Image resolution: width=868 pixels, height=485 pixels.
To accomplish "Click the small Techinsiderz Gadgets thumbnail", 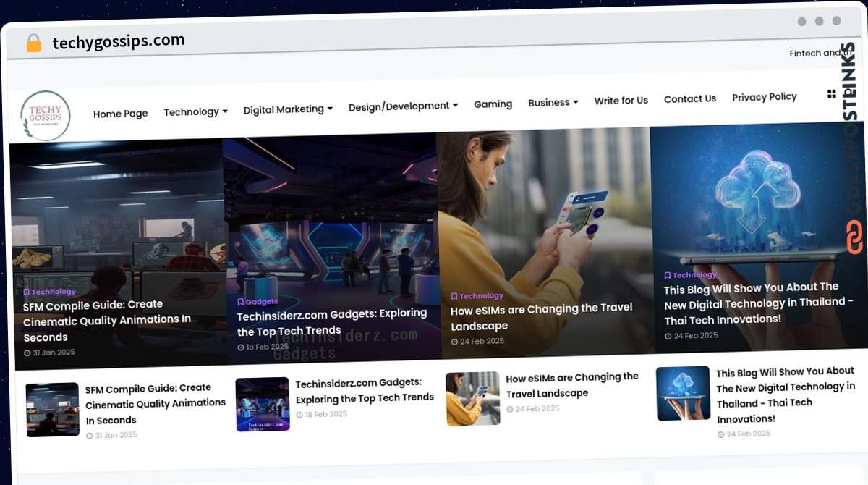I will 263,404.
